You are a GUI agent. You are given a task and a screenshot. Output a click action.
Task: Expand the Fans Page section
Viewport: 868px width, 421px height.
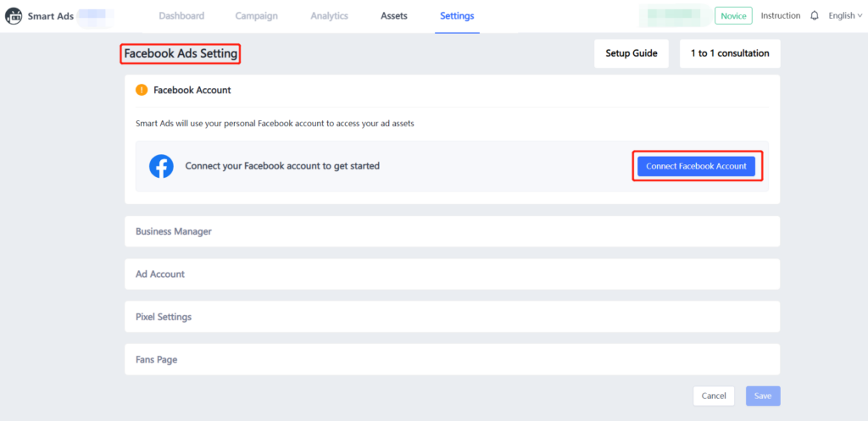coord(451,360)
